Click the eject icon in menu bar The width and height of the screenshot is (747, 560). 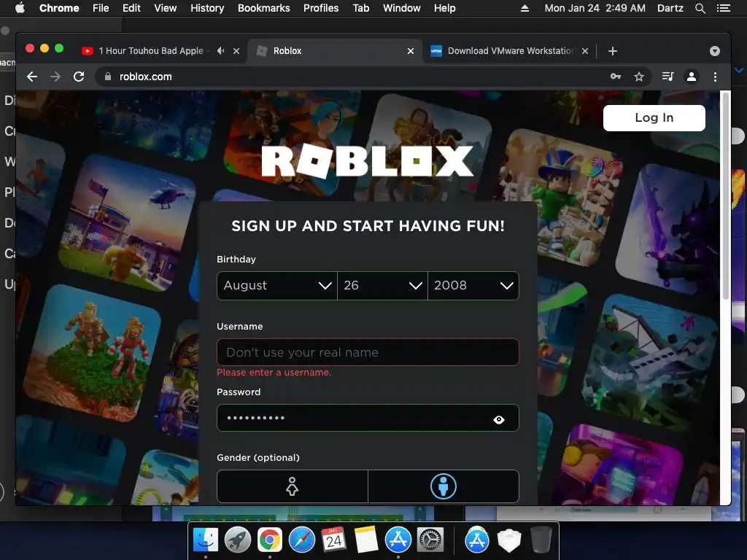pyautogui.click(x=525, y=8)
